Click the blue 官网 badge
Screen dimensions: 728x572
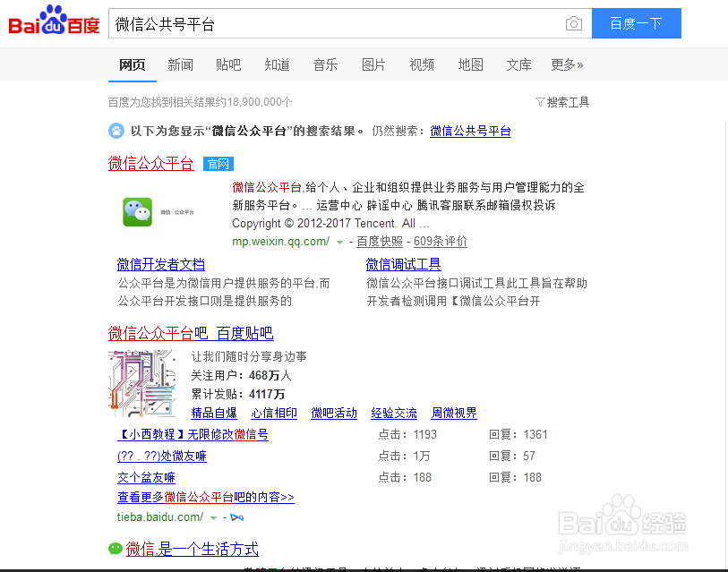click(x=216, y=164)
